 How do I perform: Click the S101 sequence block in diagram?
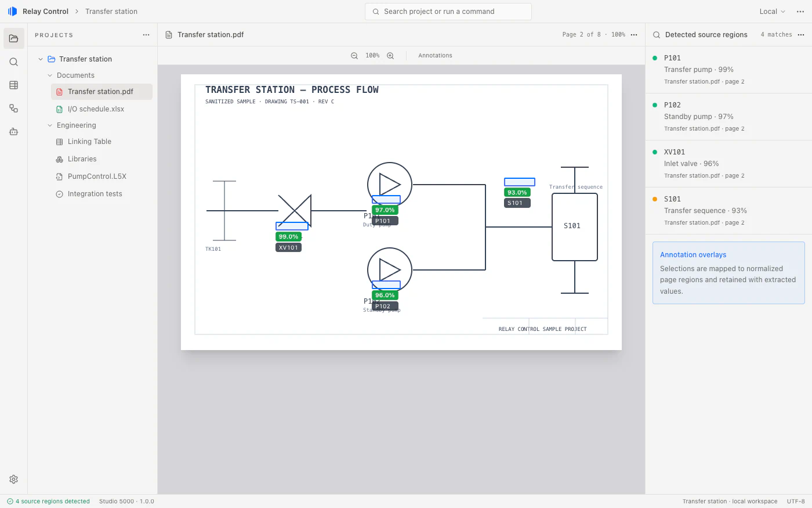pyautogui.click(x=575, y=227)
